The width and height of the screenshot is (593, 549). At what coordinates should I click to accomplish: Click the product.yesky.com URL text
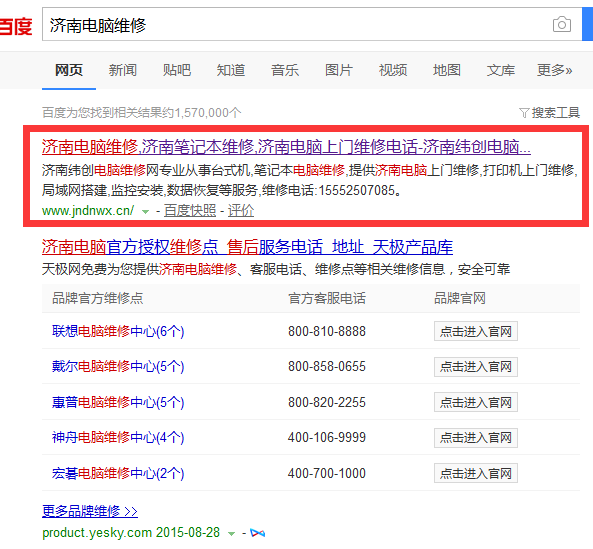96,533
